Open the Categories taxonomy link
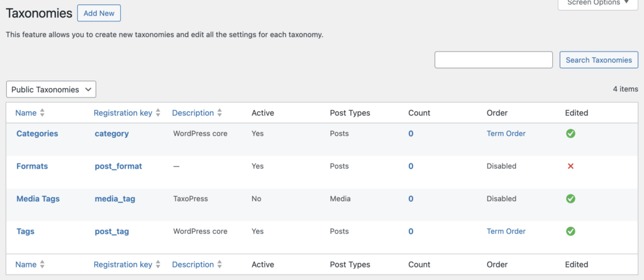The width and height of the screenshot is (644, 280). click(x=37, y=133)
